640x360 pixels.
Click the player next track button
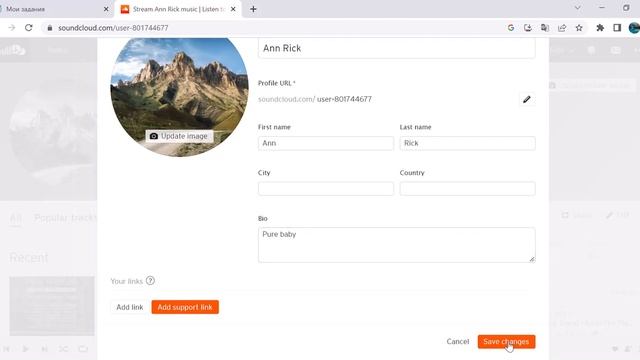tap(44, 349)
